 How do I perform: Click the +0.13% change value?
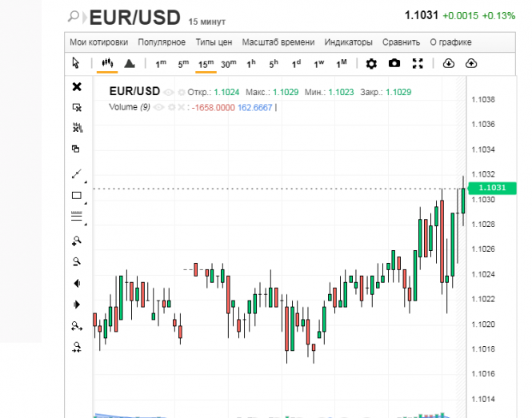coord(498,16)
